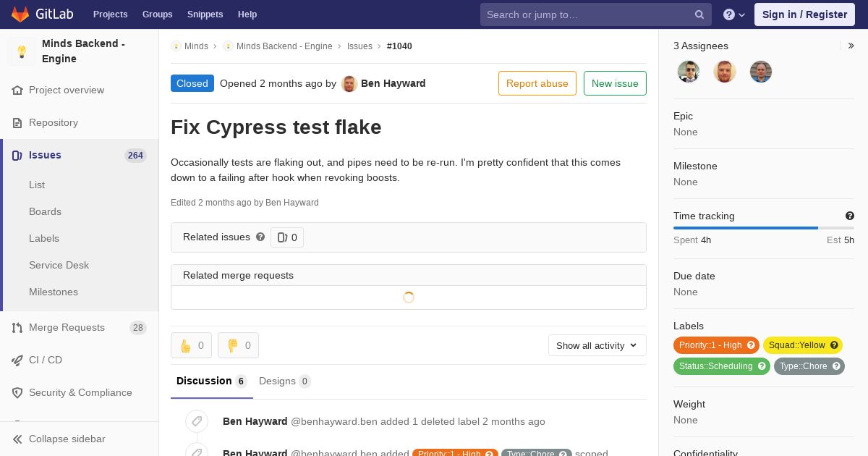Screen dimensions: 868x456
Task: Collapse the right issue sidebar chevrons
Action: [x=851, y=46]
